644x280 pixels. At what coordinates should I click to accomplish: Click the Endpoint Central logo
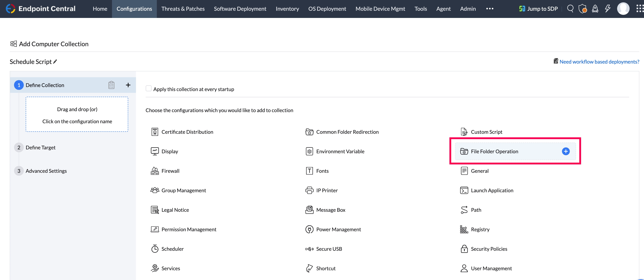coord(41,9)
